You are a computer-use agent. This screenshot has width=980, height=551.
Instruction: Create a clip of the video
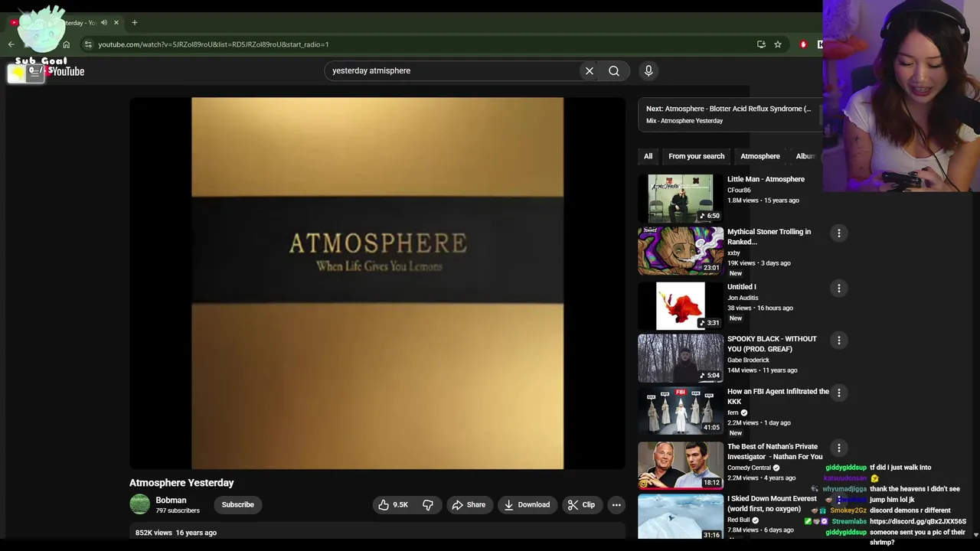click(x=581, y=504)
